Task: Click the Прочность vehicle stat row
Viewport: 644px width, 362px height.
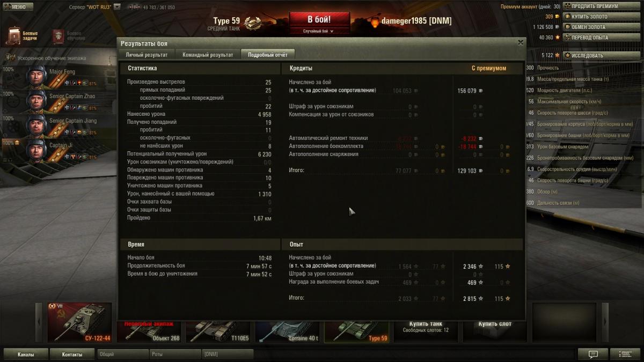Action: click(x=583, y=68)
